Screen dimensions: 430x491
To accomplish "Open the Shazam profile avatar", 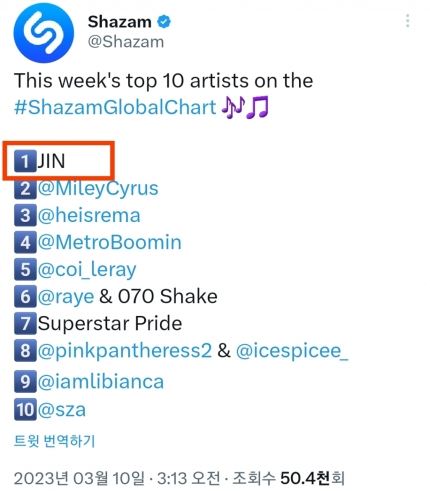I will 44,33.
